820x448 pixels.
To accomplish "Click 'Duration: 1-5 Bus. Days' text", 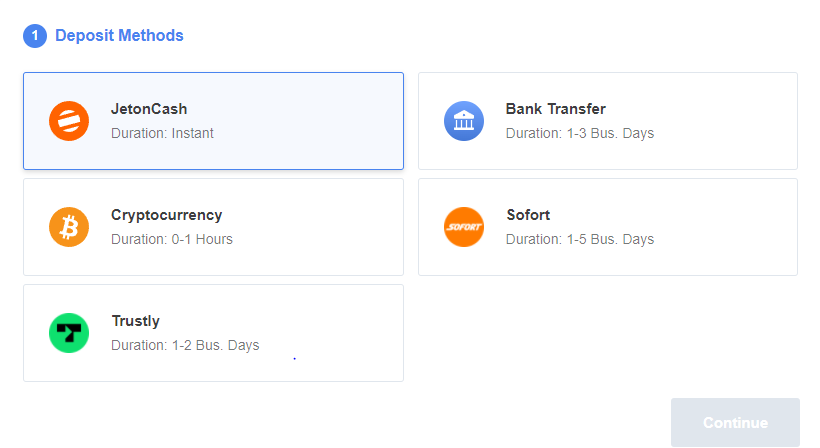I will 580,239.
